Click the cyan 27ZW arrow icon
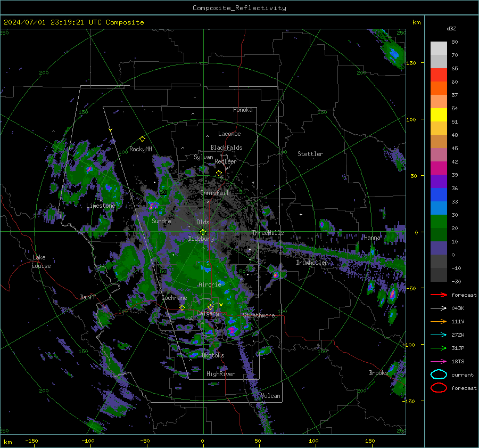The width and height of the screenshot is (479, 448). coord(439,335)
